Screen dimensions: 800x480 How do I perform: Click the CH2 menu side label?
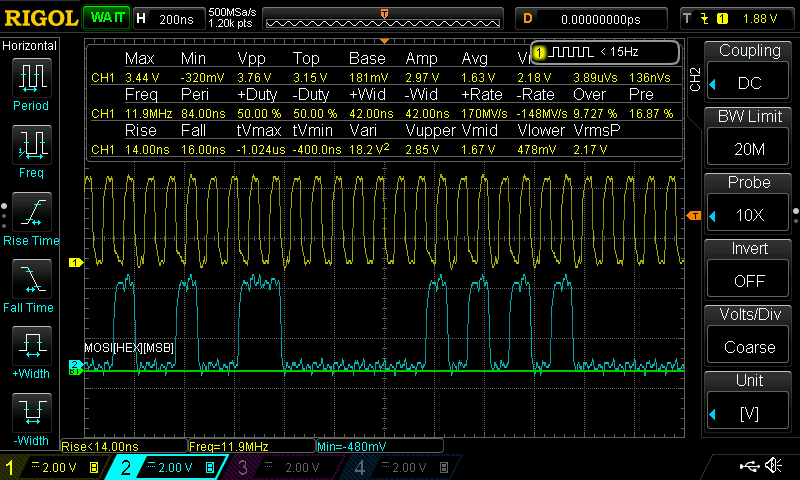(x=694, y=79)
